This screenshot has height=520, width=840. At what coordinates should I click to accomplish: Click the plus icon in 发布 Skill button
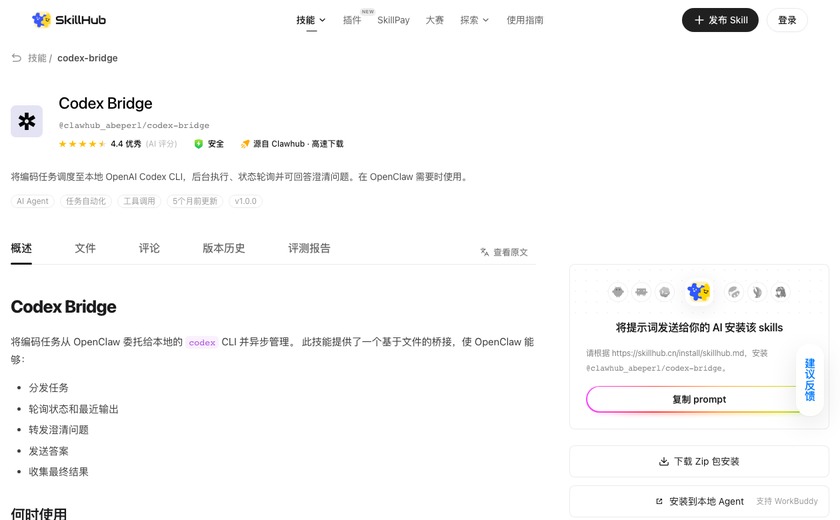click(x=699, y=20)
